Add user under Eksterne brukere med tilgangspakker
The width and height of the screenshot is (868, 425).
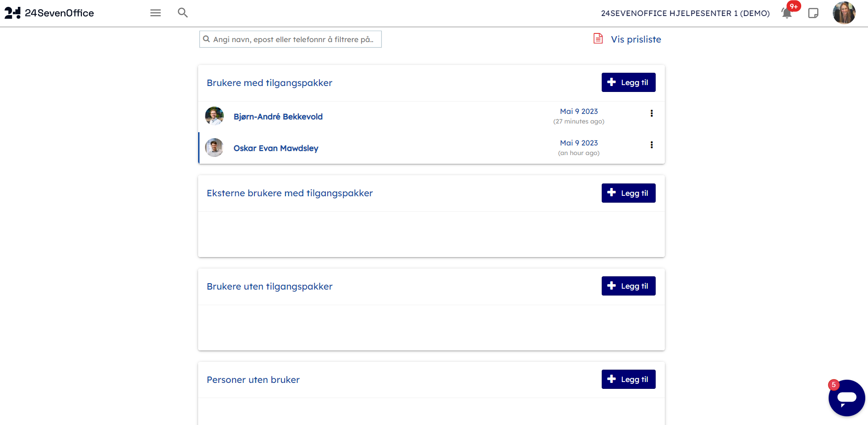coord(628,193)
